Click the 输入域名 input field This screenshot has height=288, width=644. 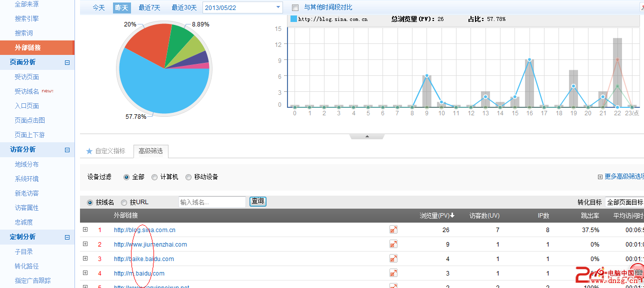(x=212, y=202)
